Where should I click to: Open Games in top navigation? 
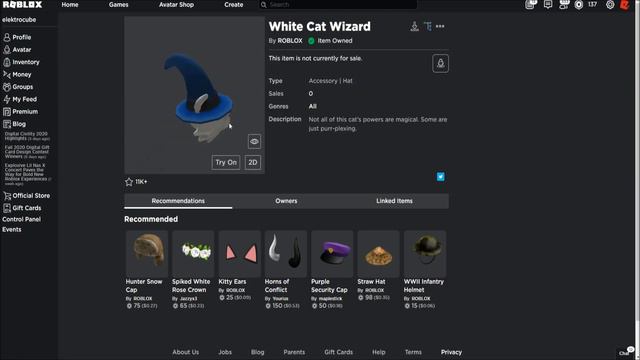tap(118, 5)
